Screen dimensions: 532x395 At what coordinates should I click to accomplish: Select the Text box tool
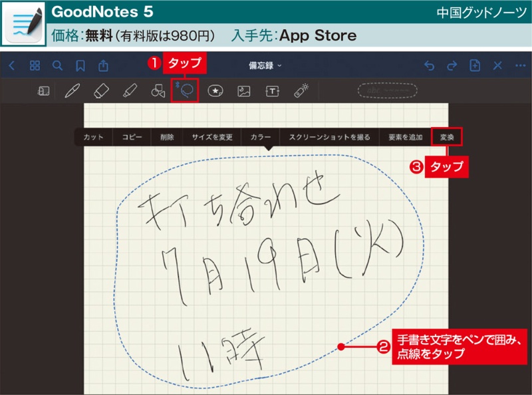coord(273,91)
